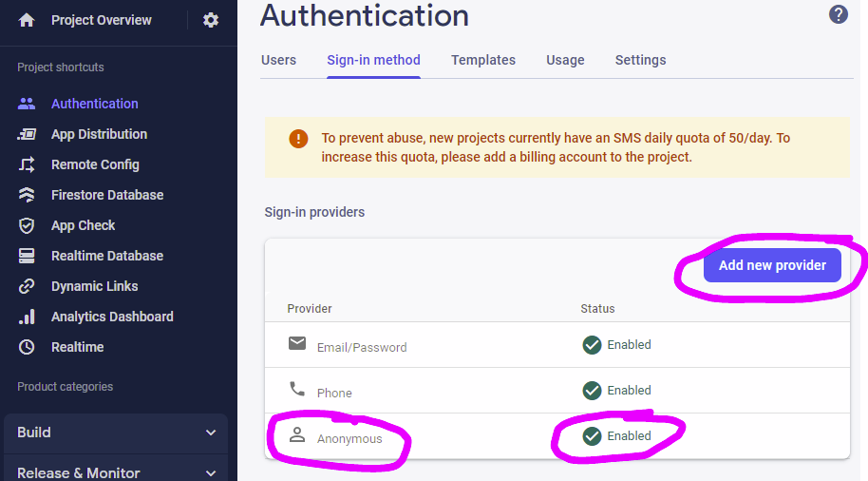Click the Status column header
Screen dimensions: 868x481
tap(597, 309)
